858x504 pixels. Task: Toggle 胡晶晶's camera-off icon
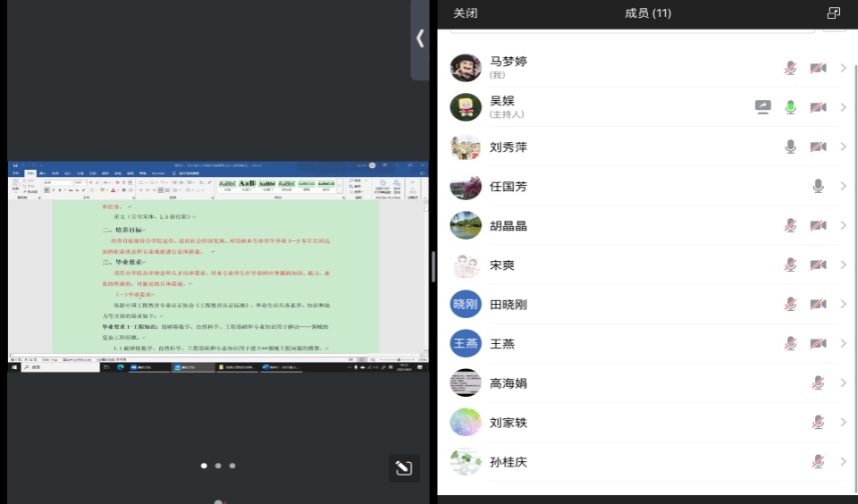(818, 225)
